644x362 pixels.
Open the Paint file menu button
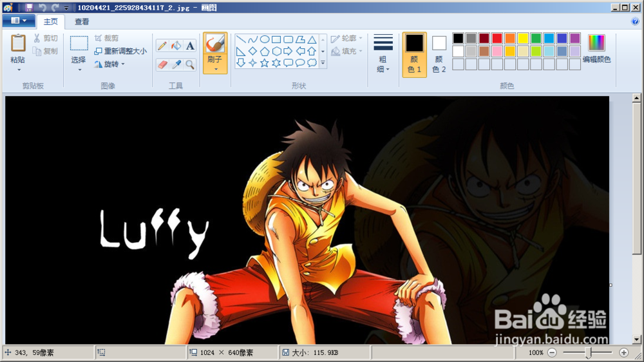[x=19, y=21]
